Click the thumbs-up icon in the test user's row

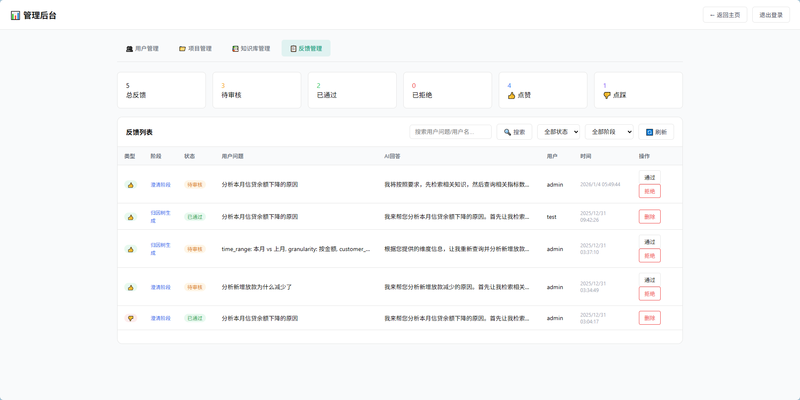(x=130, y=217)
